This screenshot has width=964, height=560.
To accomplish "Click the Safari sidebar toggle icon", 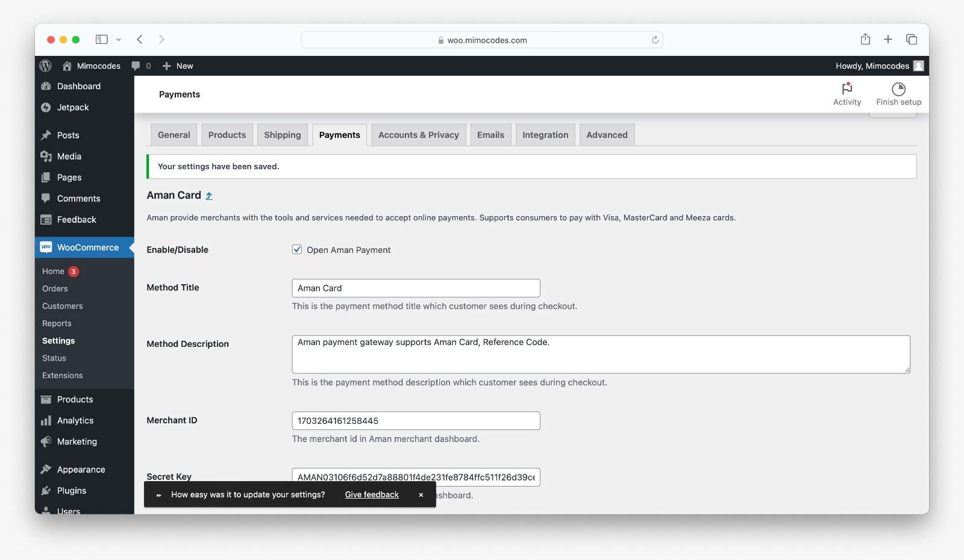I will [x=102, y=39].
